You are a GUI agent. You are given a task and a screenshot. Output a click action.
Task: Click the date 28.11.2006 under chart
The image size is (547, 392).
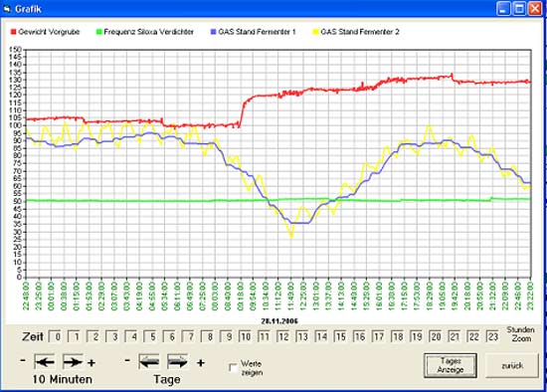click(279, 320)
